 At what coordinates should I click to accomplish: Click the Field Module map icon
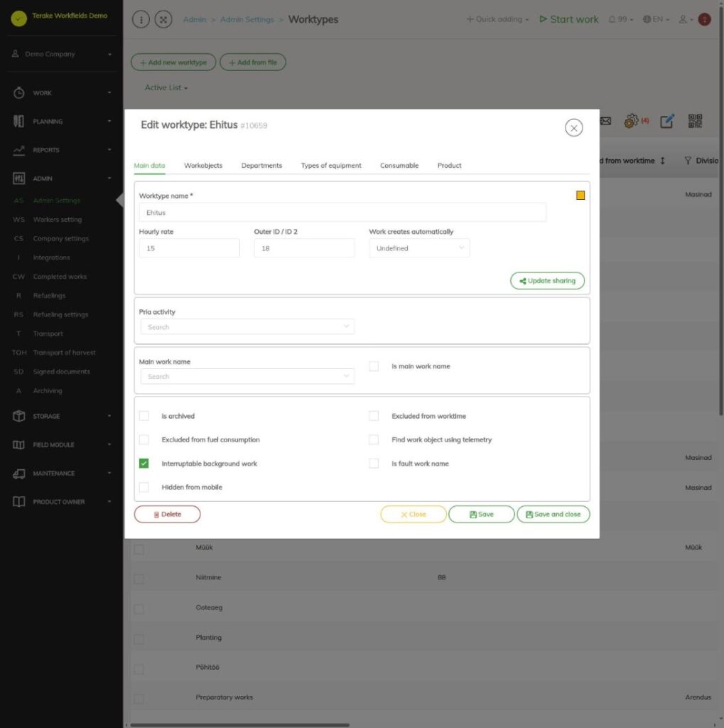click(18, 445)
